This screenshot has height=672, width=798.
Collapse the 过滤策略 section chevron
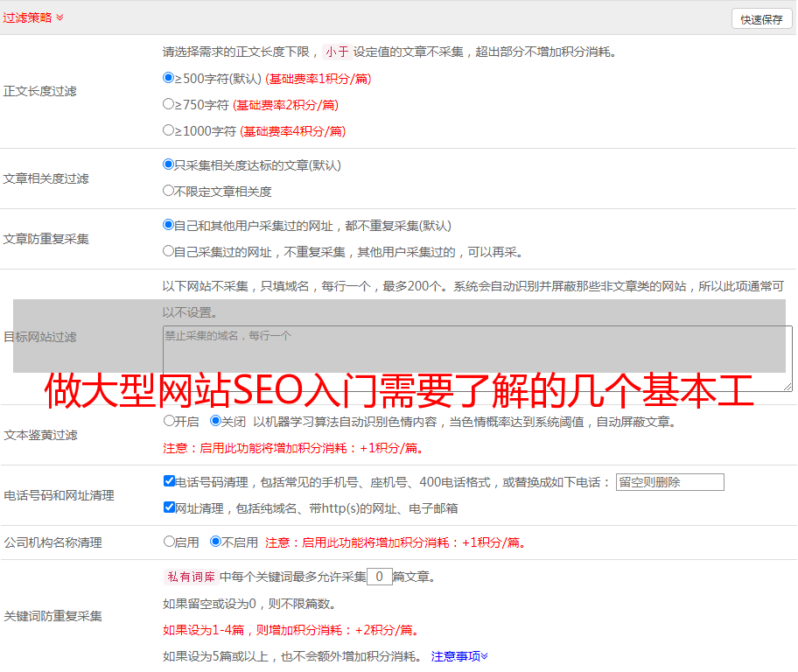(59, 17)
